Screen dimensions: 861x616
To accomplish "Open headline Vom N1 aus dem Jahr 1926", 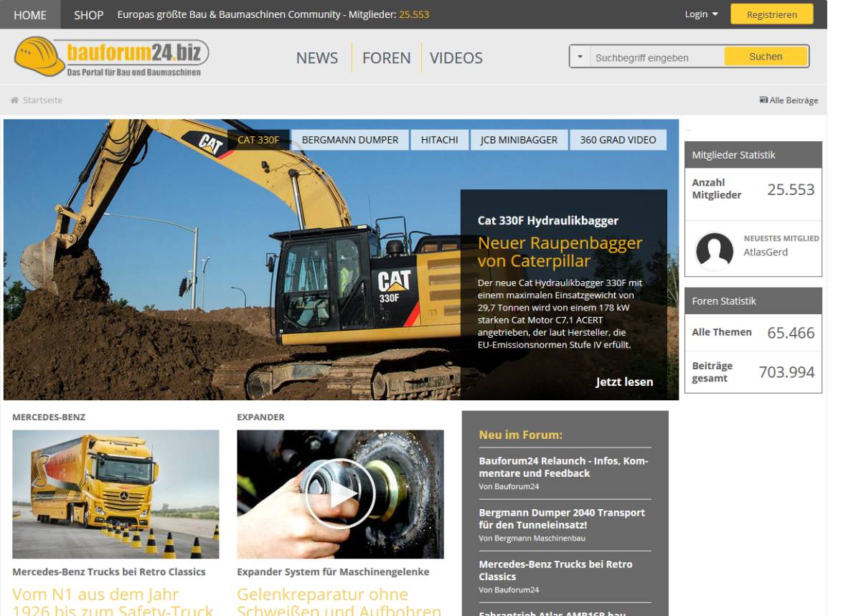I will (x=113, y=602).
